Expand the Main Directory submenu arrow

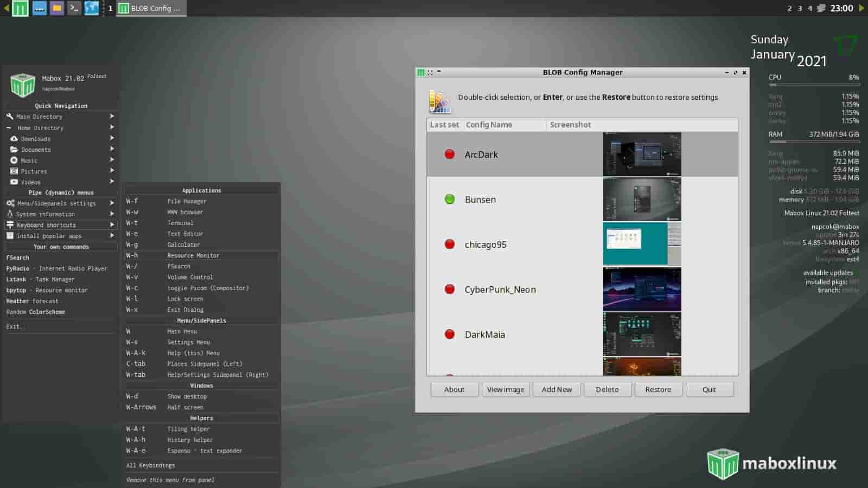coord(112,117)
